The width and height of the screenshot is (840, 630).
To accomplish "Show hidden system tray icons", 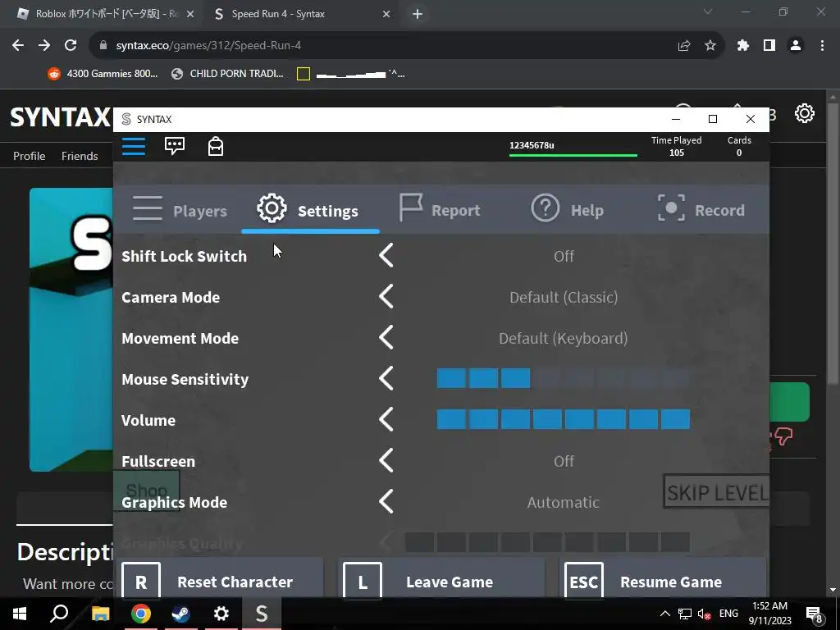I will [664, 614].
